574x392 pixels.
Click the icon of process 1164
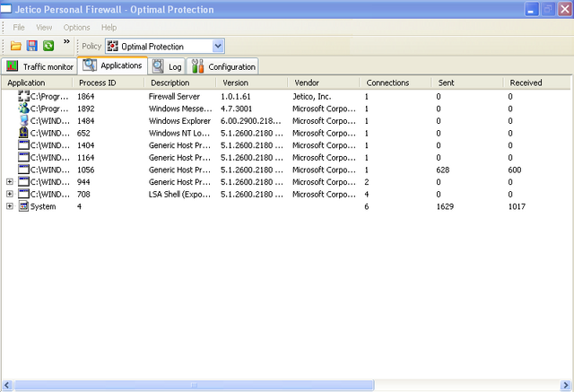[24, 157]
